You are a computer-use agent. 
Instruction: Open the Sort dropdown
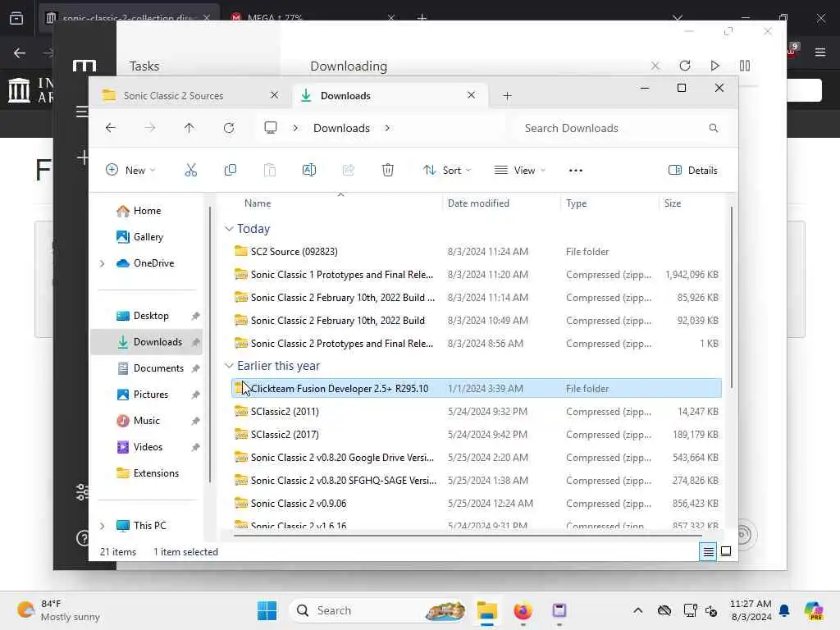pos(447,171)
